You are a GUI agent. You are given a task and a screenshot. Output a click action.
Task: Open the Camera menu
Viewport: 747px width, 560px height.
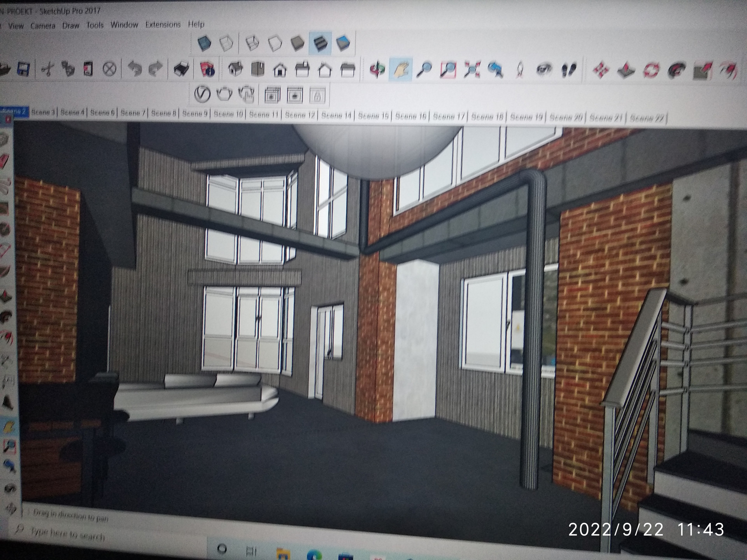point(43,26)
